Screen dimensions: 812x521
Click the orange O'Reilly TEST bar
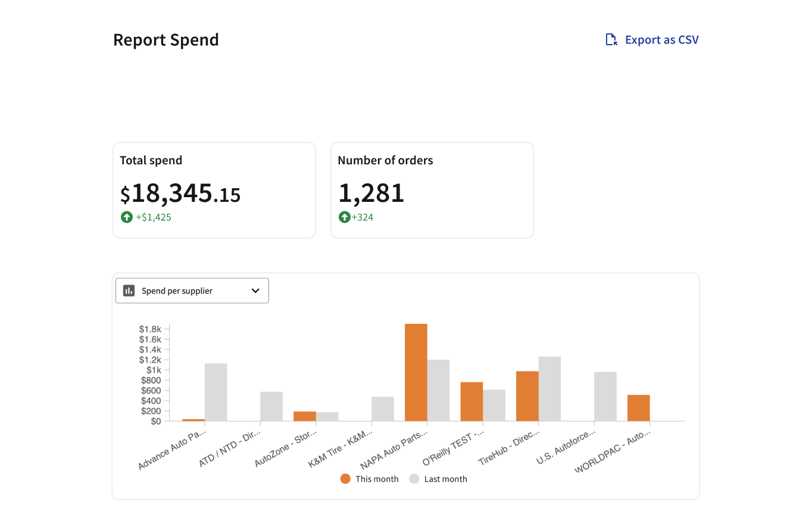(471, 401)
